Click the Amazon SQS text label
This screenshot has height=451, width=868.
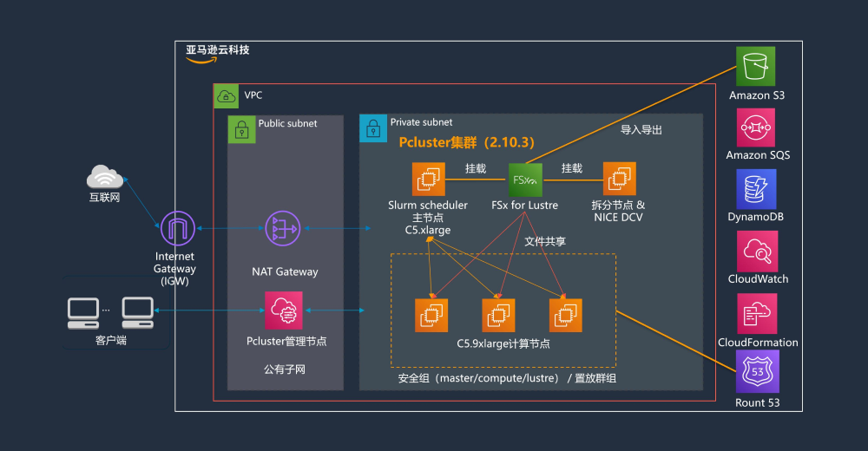[758, 155]
